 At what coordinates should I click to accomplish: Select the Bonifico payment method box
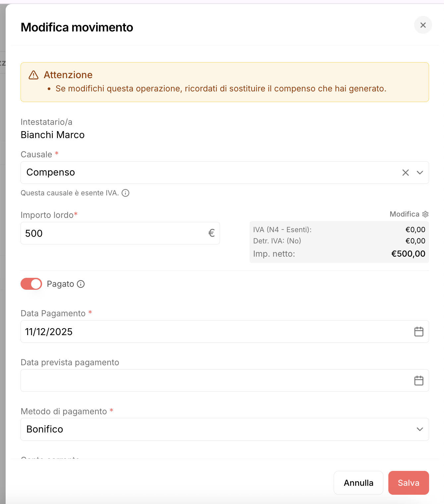[x=225, y=429]
